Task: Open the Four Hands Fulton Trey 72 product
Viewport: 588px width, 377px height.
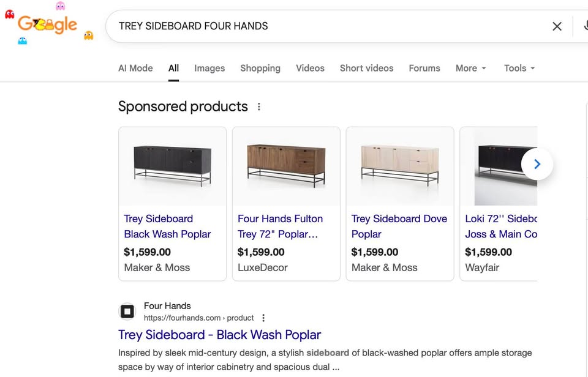Action: click(x=280, y=226)
